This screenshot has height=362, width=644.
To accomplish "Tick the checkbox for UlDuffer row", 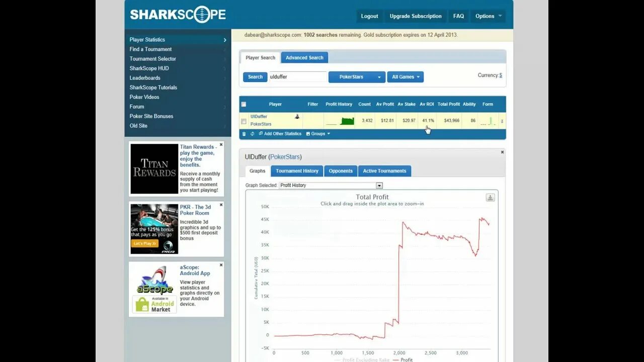I will pos(244,121).
